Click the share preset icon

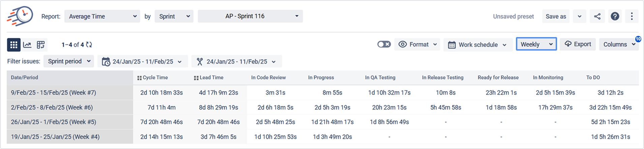(x=597, y=16)
